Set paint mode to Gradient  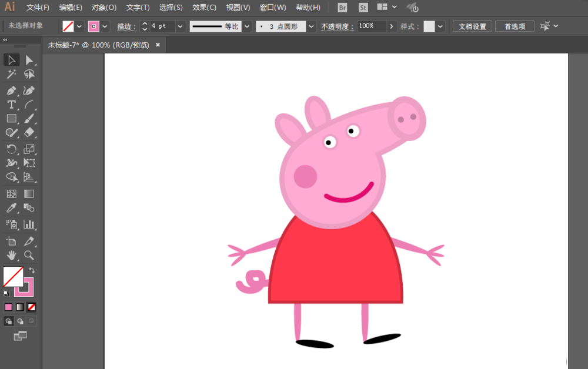coord(20,307)
